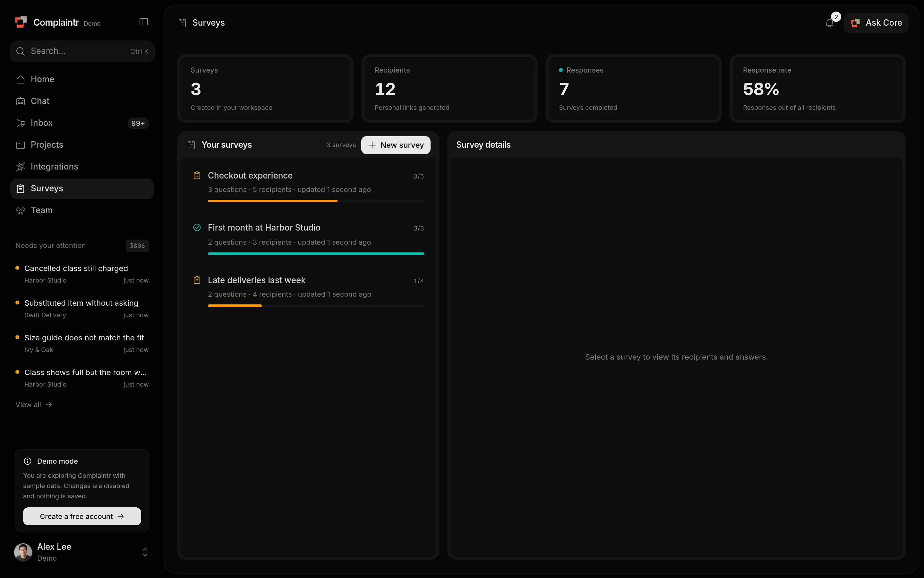Click the Team people icon in sidebar
The image size is (924, 578).
click(x=21, y=211)
